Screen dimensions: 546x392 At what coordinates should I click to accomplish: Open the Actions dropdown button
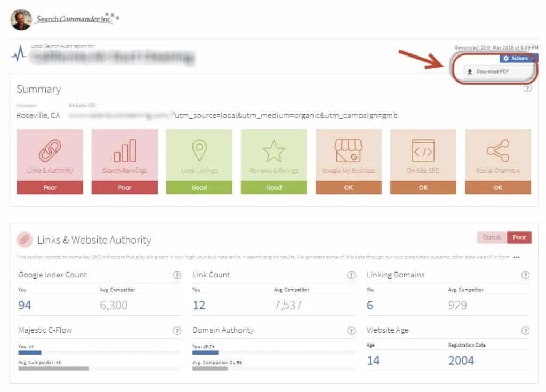click(518, 58)
